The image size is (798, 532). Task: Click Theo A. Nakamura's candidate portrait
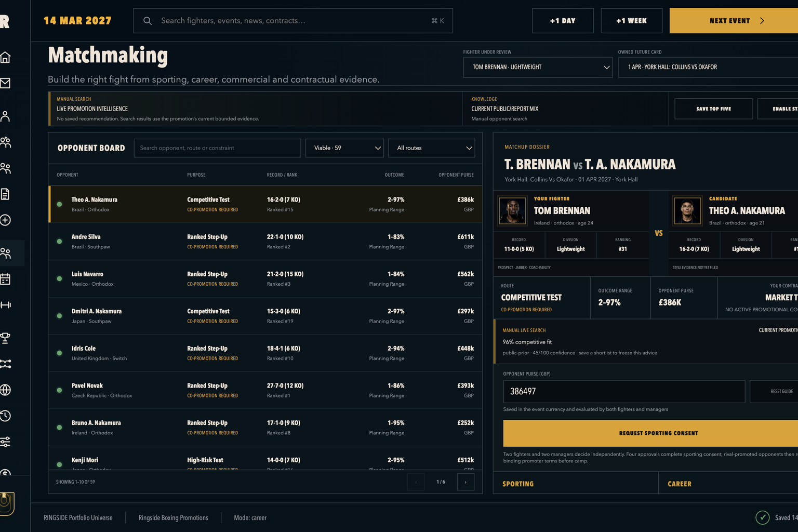tap(687, 210)
